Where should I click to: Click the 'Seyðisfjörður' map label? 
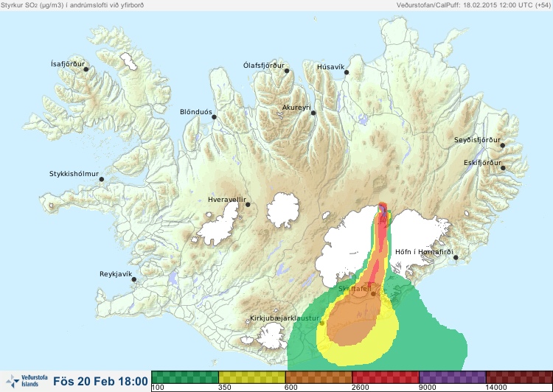477,140
